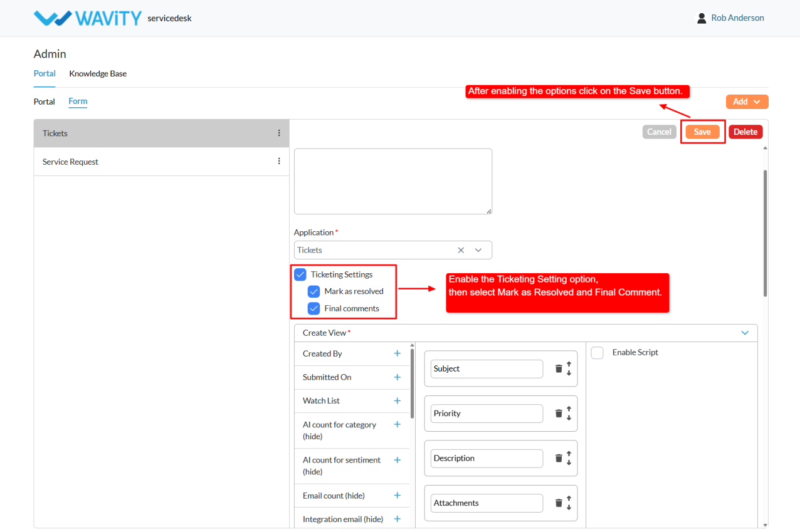The image size is (800, 532).
Task: Switch to the Knowledge Base tab
Action: (98, 73)
